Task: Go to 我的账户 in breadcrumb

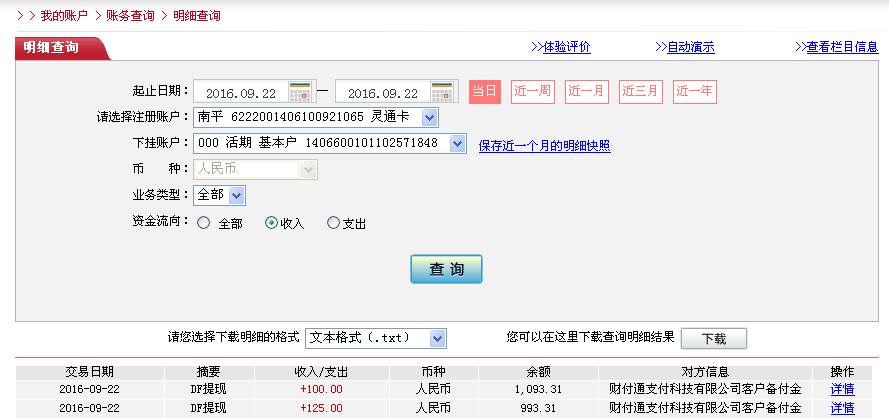Action: [x=61, y=16]
